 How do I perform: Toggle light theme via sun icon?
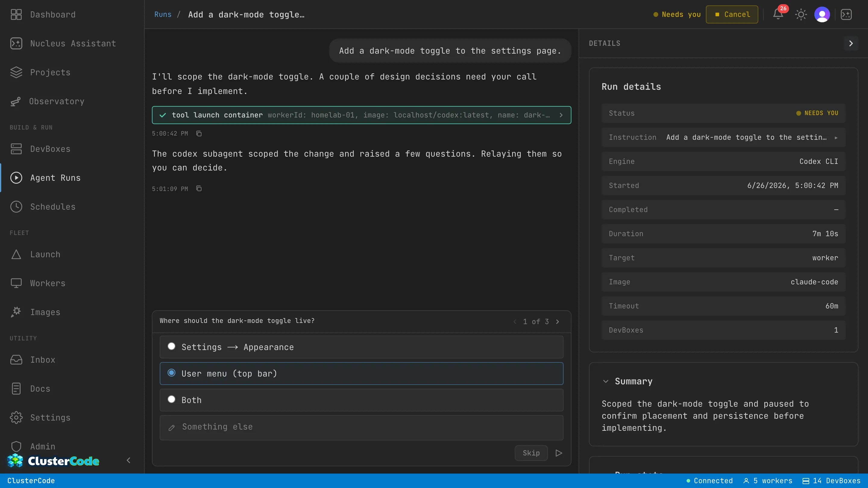point(801,14)
